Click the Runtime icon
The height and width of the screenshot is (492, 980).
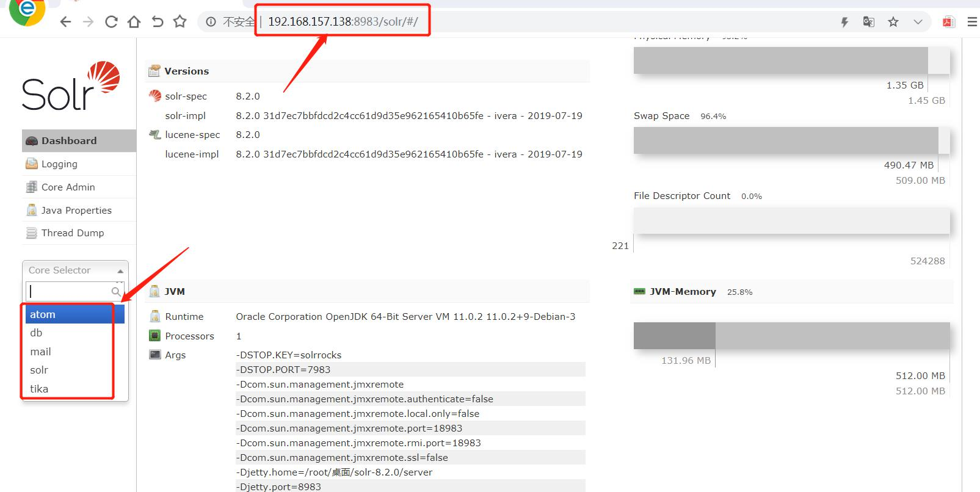point(155,316)
